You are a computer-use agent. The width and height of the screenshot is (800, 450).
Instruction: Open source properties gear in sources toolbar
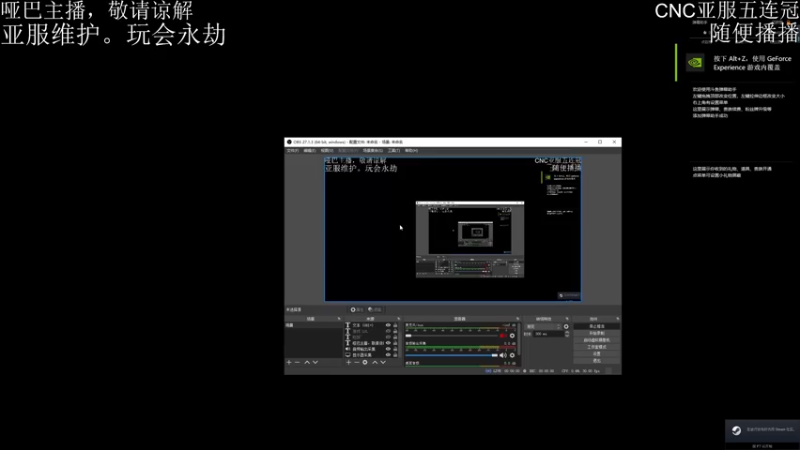365,362
